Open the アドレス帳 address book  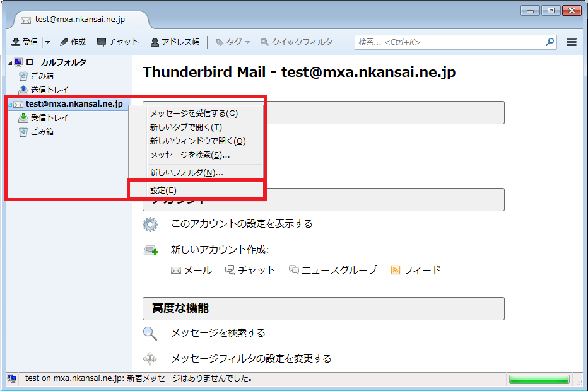pyautogui.click(x=175, y=42)
